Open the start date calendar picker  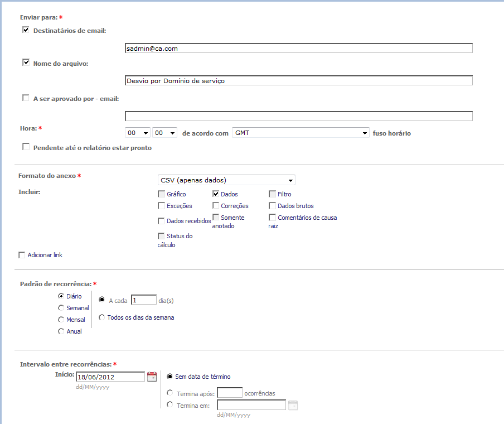152,377
